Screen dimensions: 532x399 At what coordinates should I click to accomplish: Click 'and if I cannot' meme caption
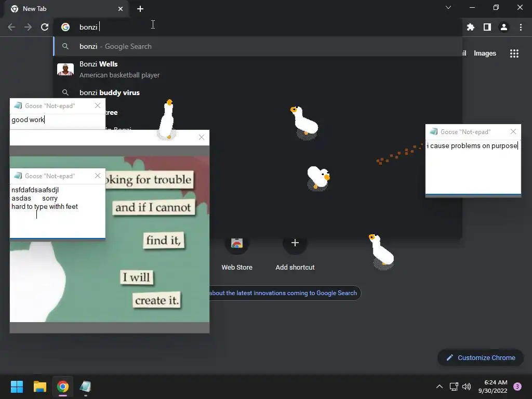tap(153, 207)
